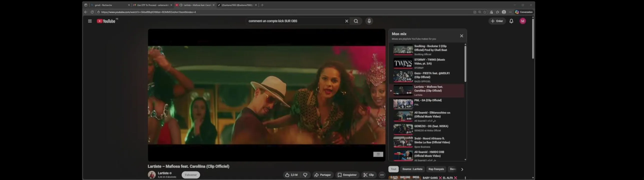Image resolution: width=644 pixels, height=180 pixels.
Task: Open Lartiste channel name link
Action: [x=163, y=173]
